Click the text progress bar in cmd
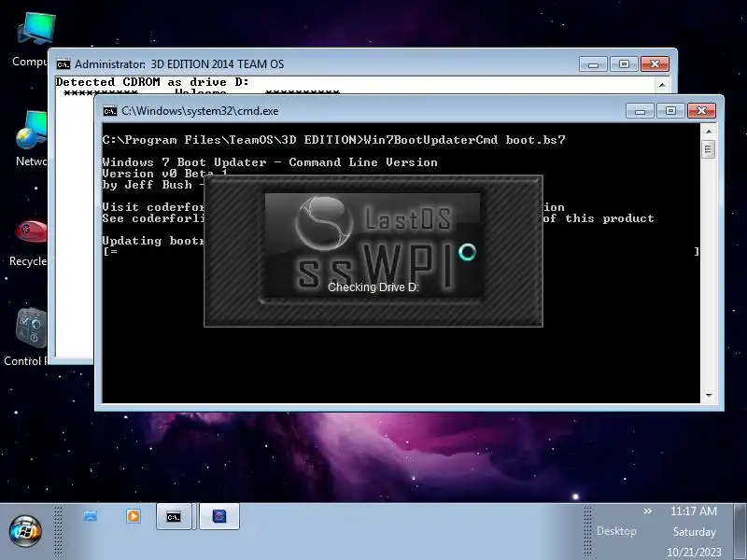 [402, 251]
